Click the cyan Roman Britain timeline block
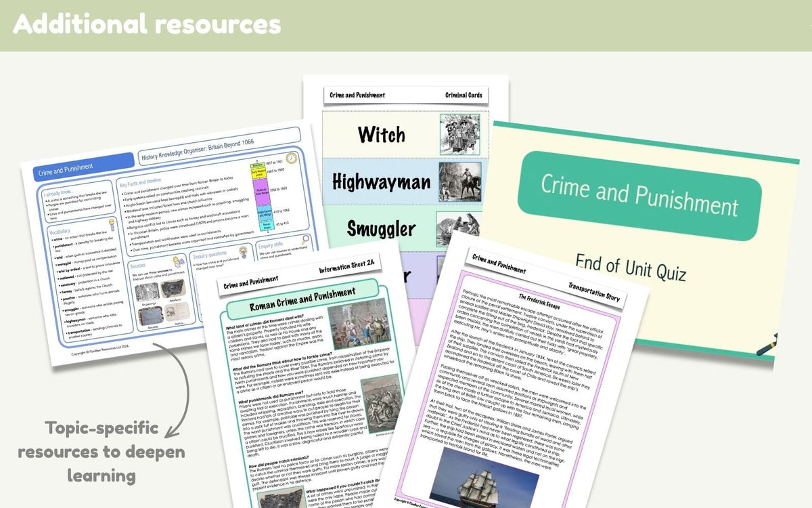 (267, 227)
